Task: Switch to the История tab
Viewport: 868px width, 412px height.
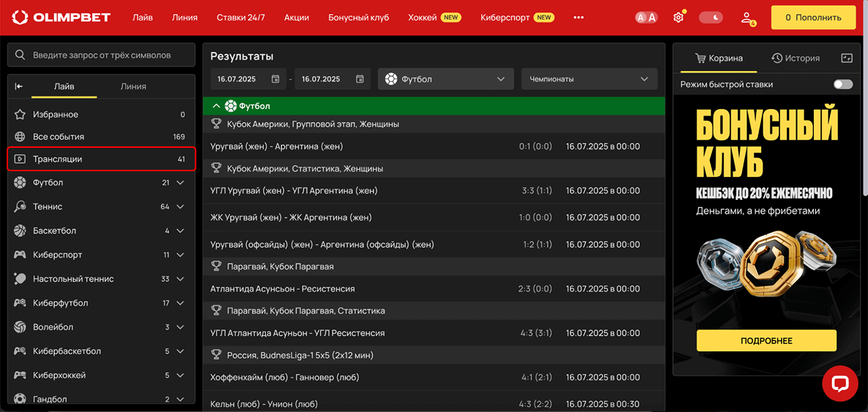Action: pyautogui.click(x=795, y=59)
